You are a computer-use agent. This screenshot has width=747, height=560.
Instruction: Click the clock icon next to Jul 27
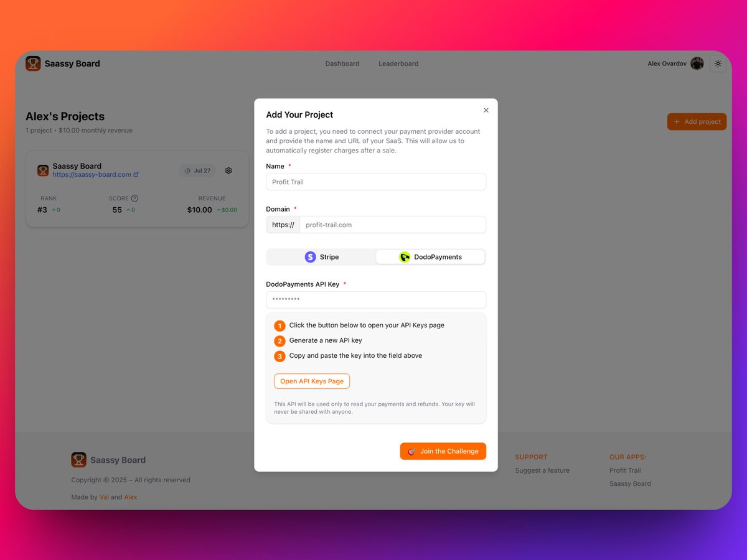click(x=187, y=170)
